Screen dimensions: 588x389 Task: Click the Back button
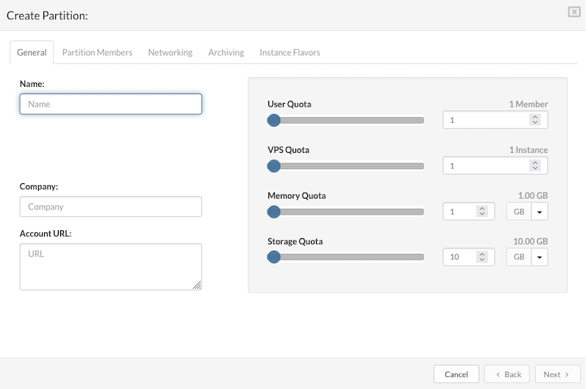click(507, 374)
